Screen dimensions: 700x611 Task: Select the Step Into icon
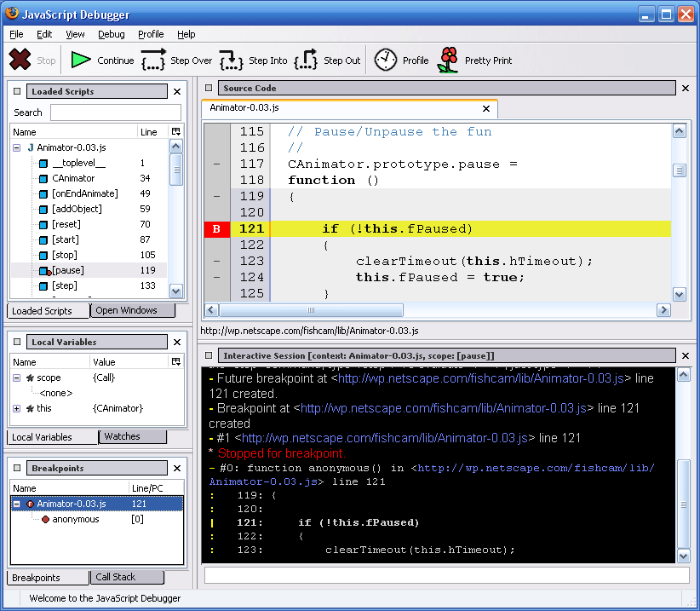[230, 60]
